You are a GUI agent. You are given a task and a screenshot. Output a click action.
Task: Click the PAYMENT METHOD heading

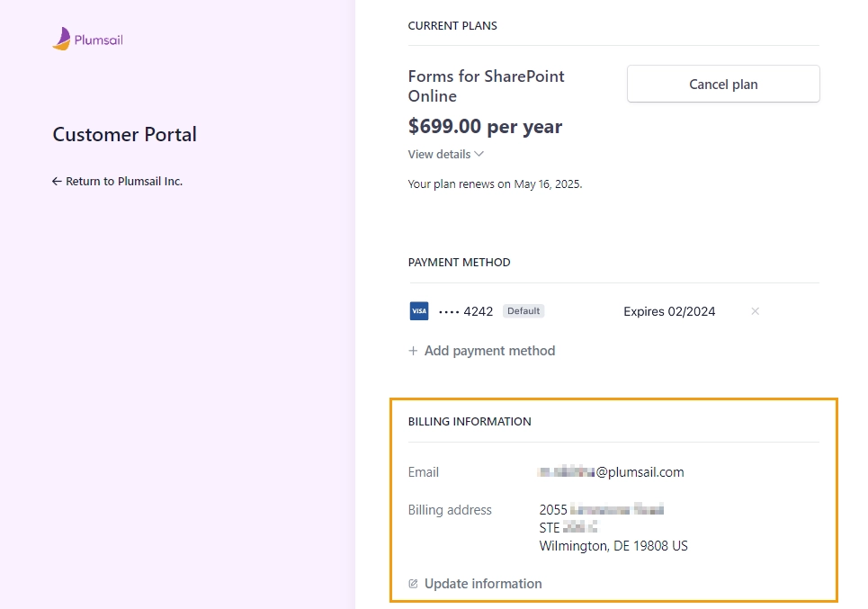pos(459,263)
